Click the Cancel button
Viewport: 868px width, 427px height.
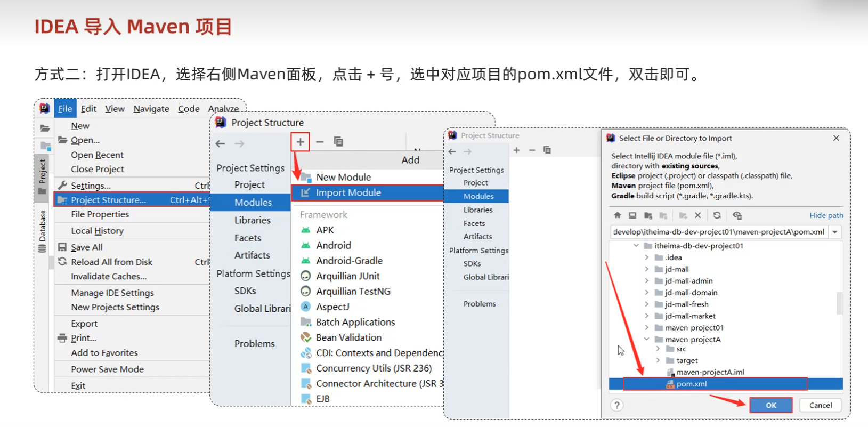[x=821, y=405]
